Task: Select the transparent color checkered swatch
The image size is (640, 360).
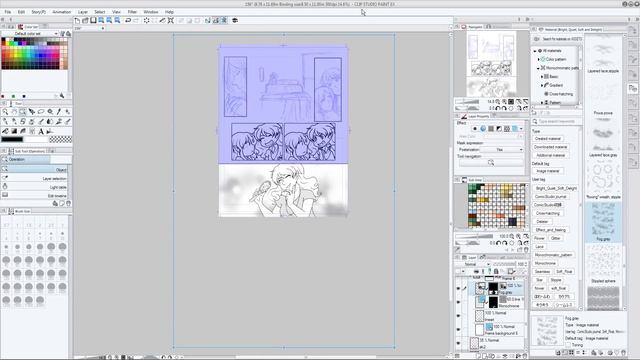Action: pos(60,140)
